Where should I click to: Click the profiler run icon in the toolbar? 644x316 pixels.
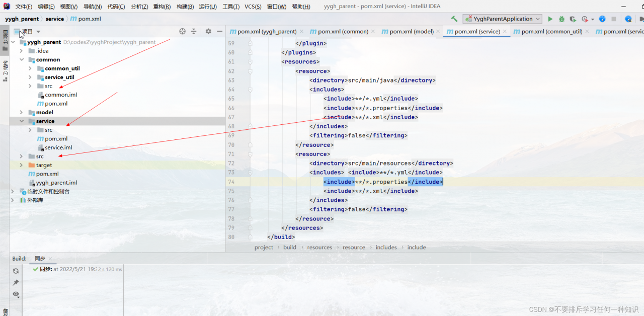click(x=585, y=19)
